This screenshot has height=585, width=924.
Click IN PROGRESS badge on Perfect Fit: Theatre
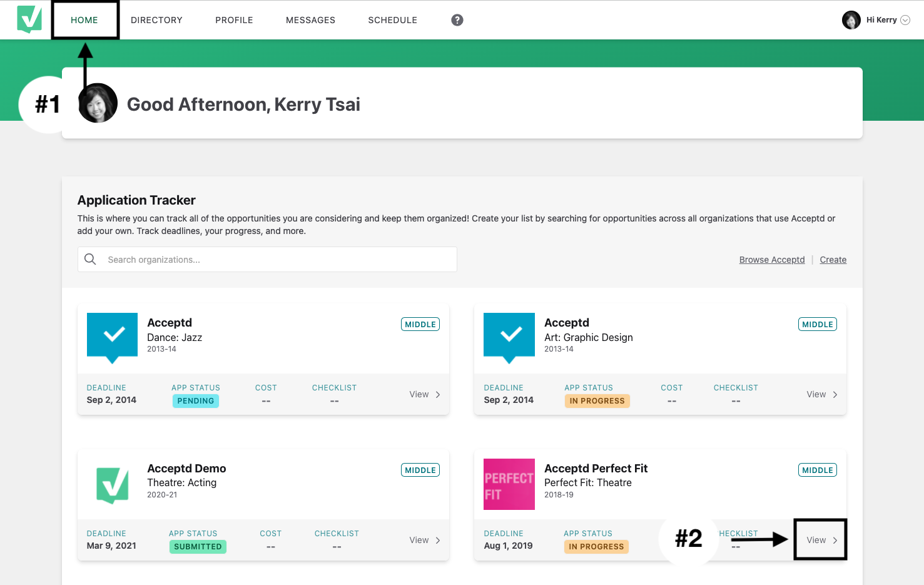(596, 546)
